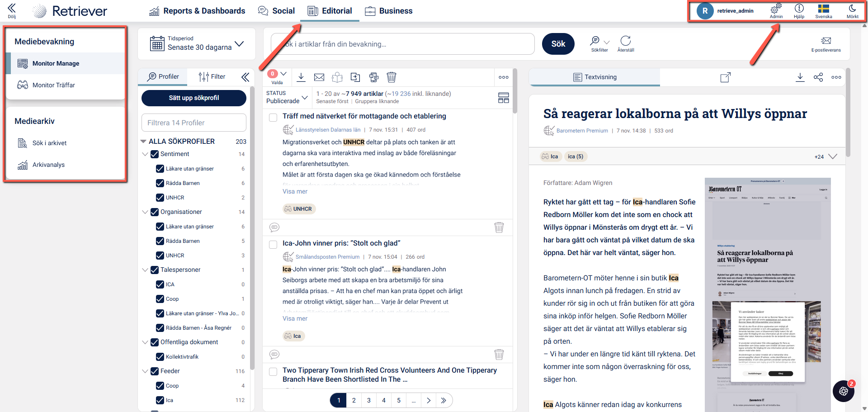Open Admin settings gear icon
This screenshot has height=412, width=868.
point(776,10)
